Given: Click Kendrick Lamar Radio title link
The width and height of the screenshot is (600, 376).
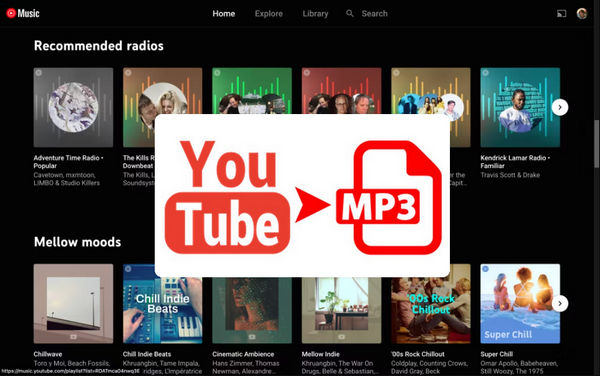Looking at the screenshot, I should [x=515, y=162].
